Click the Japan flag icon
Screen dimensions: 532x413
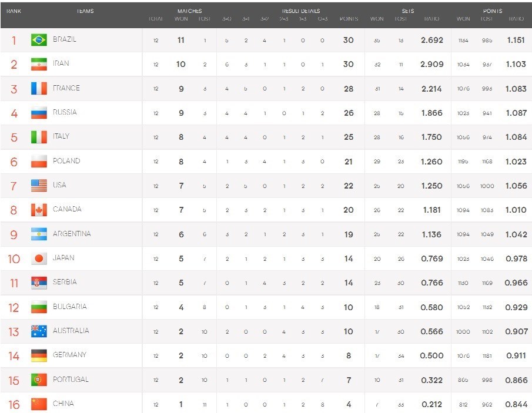[x=39, y=258]
